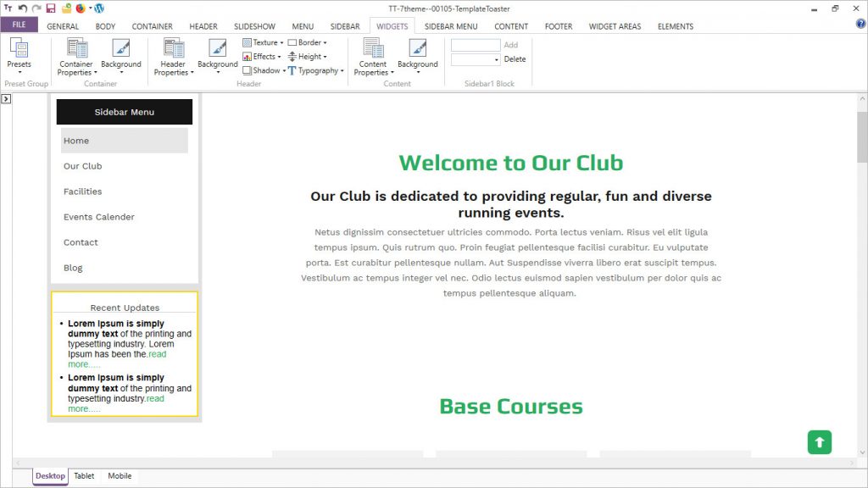This screenshot has height=488, width=868.
Task: Expand the Border dropdown arrow
Action: point(325,43)
